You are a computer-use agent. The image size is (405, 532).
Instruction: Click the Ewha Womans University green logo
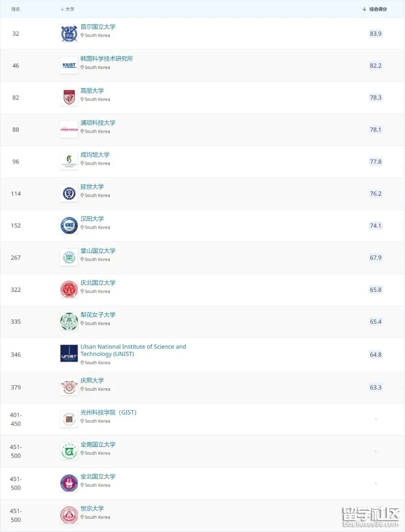tap(69, 321)
